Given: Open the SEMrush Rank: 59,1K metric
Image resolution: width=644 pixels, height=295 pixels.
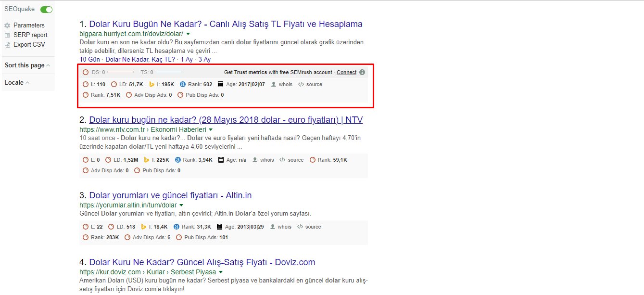Looking at the screenshot, I should 328,160.
